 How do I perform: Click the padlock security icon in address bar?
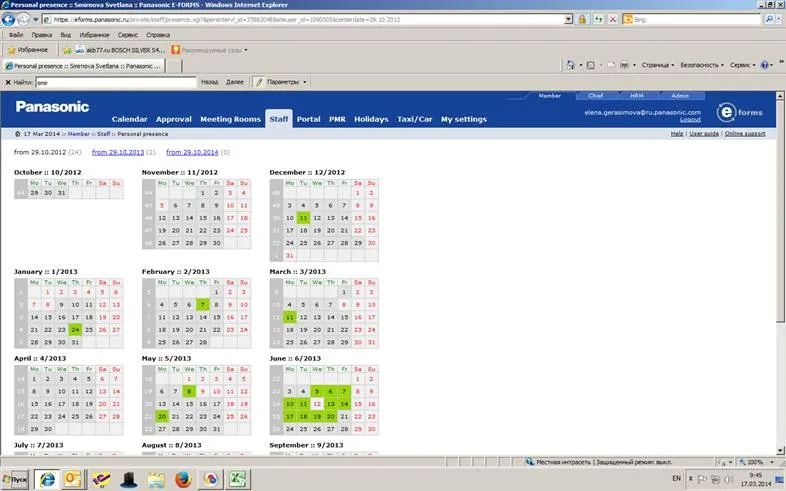click(x=582, y=20)
